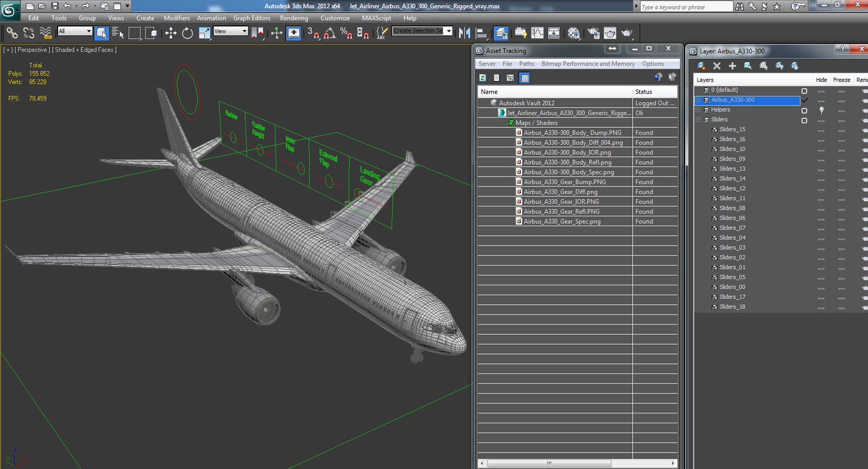Open the Edit menu
868x469 pixels.
(x=33, y=18)
